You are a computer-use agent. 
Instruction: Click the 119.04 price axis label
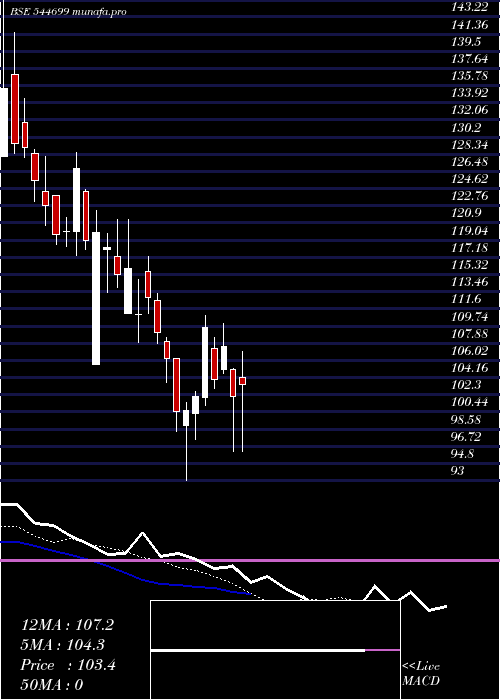469,231
